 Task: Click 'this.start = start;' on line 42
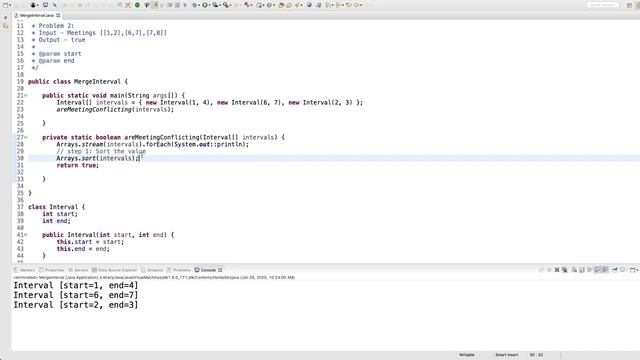[90, 242]
